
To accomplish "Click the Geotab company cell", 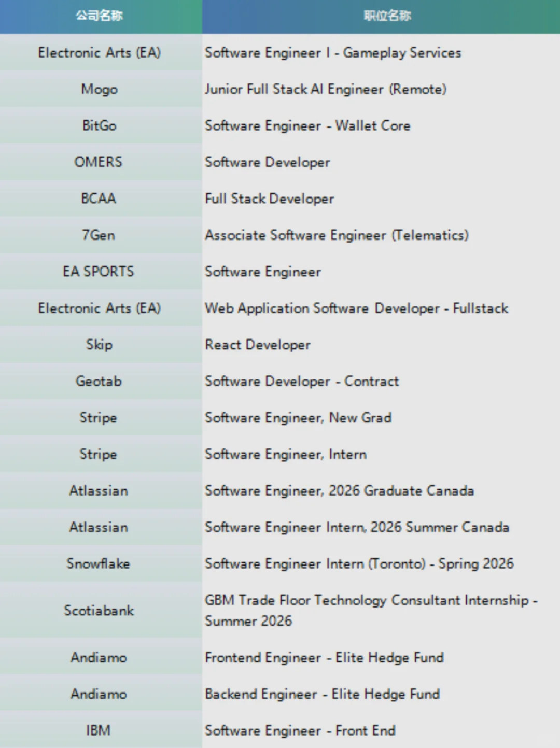I will [99, 381].
